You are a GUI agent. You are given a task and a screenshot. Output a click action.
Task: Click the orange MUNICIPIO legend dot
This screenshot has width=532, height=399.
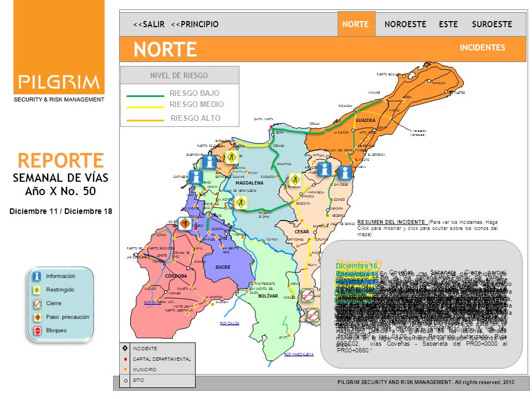coord(126,370)
